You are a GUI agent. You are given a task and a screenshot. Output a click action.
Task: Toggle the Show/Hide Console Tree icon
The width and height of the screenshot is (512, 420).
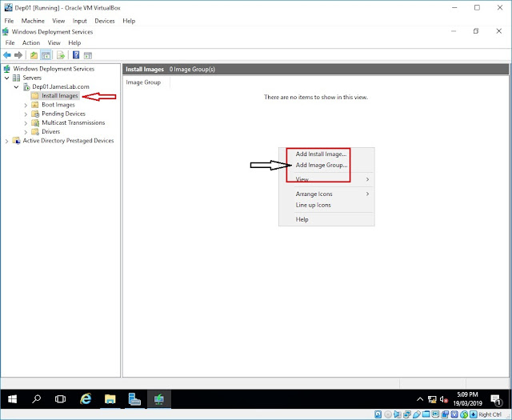click(x=46, y=55)
